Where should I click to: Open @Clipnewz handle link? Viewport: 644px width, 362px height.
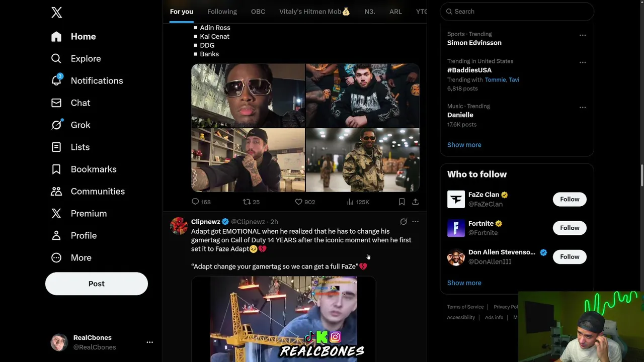[248, 222]
